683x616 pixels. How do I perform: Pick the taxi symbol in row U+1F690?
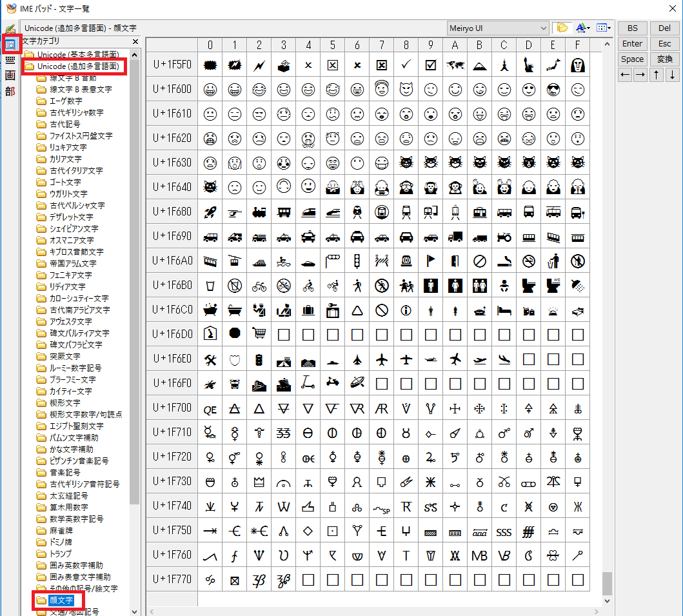coord(308,237)
